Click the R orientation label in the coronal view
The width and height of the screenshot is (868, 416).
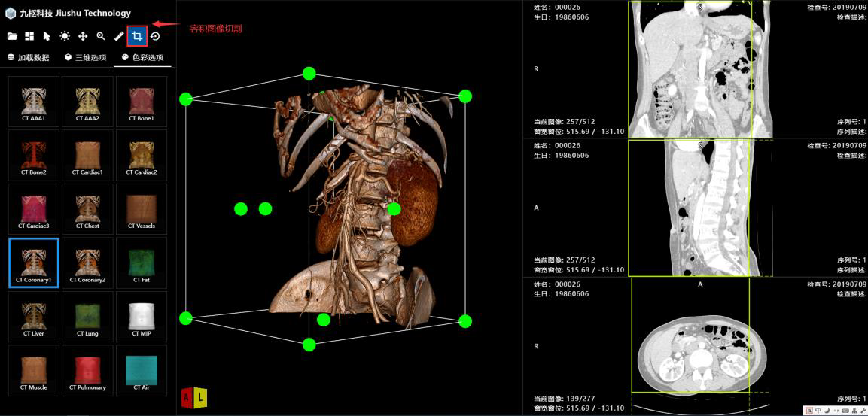pos(537,69)
